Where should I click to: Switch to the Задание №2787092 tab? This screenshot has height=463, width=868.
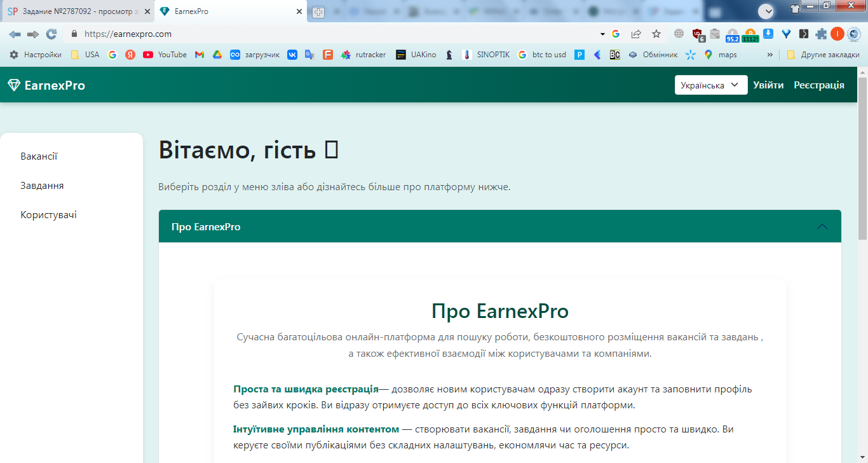pyautogui.click(x=76, y=11)
